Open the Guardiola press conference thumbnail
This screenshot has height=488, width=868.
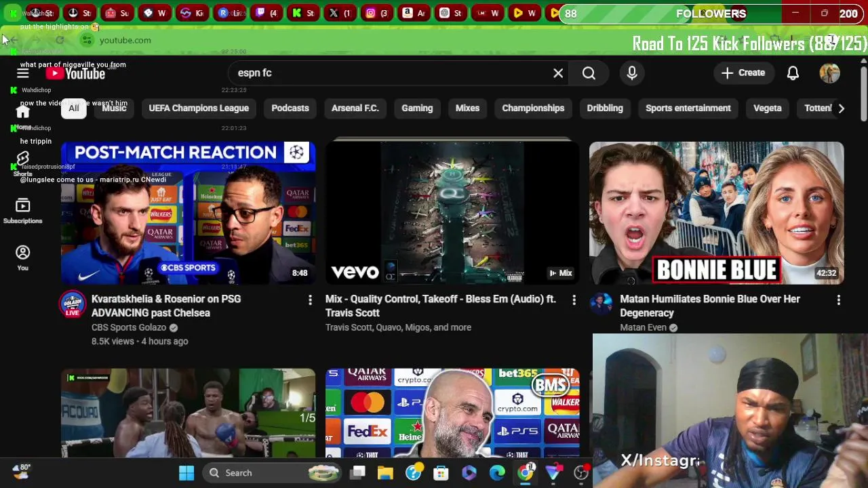[452, 413]
